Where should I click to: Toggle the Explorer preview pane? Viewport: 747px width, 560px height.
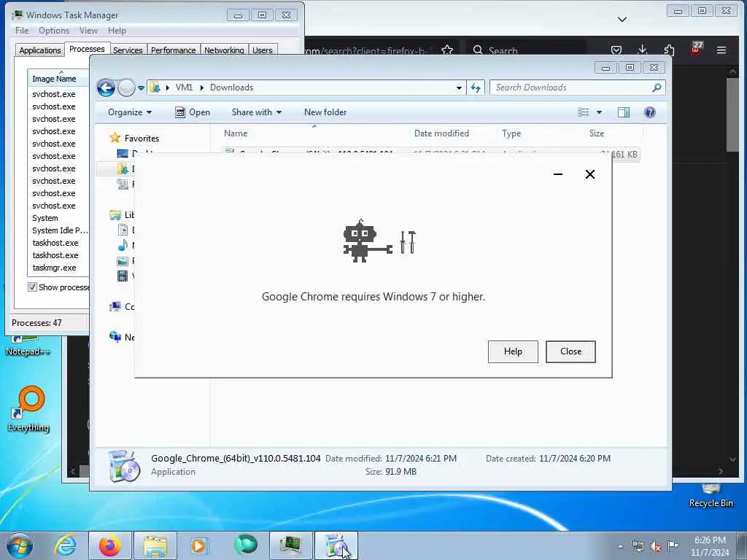pyautogui.click(x=623, y=112)
